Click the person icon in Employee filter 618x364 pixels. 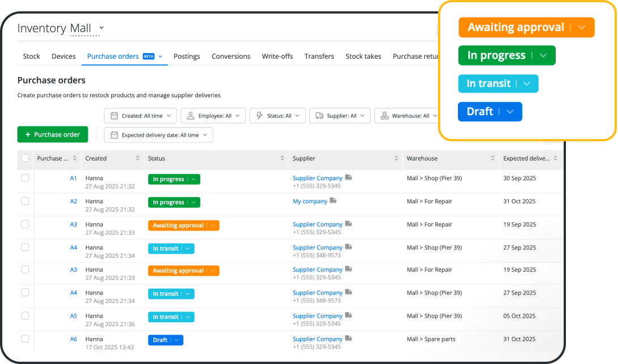pyautogui.click(x=191, y=116)
